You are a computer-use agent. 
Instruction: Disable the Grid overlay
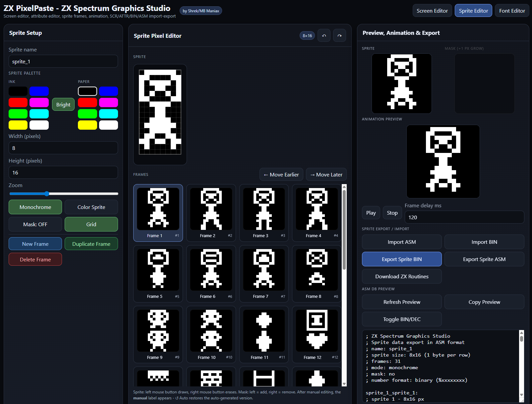91,224
